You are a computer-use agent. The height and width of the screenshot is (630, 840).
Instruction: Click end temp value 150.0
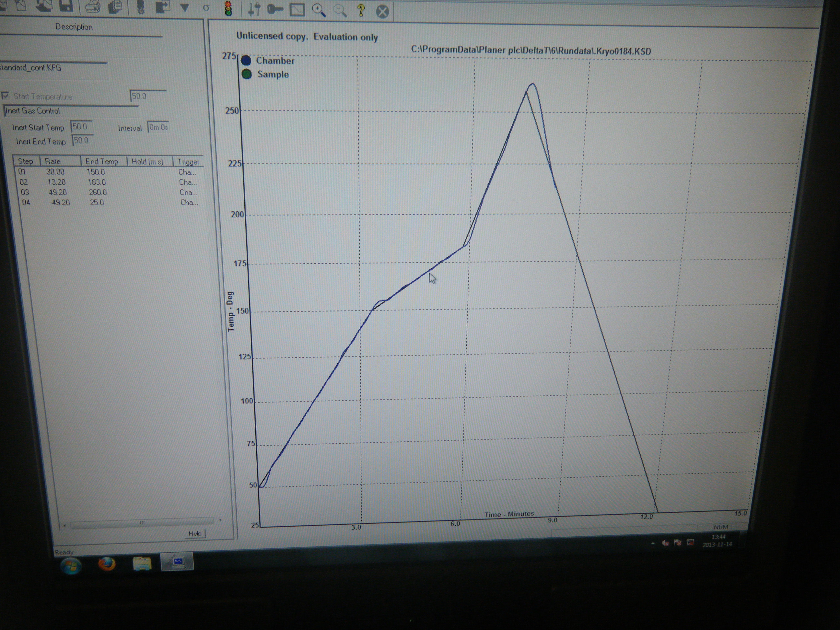pyautogui.click(x=95, y=172)
